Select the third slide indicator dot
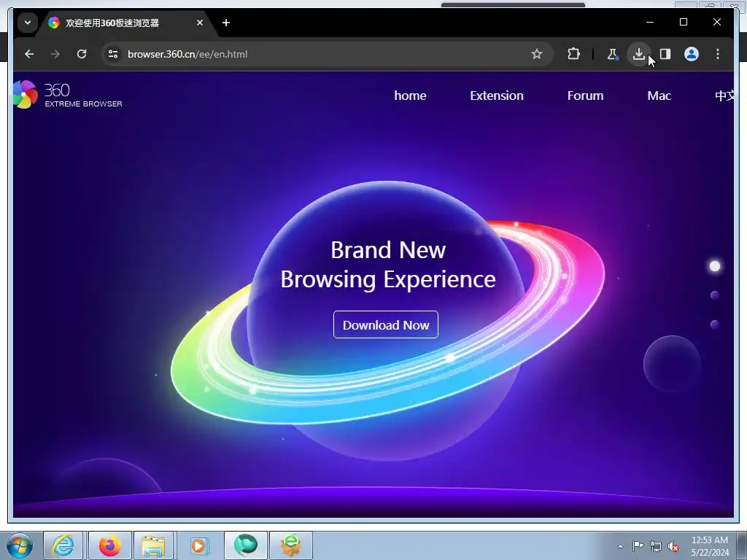 click(x=715, y=324)
